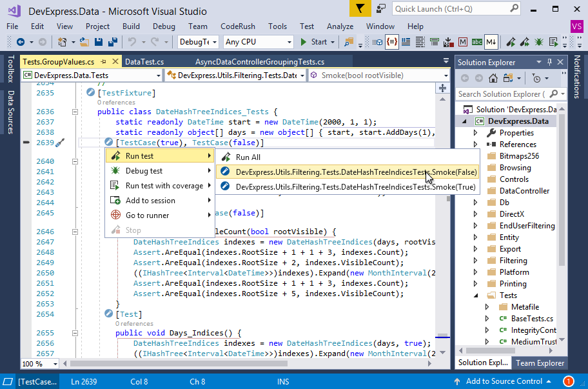Click Sync with Active Document in Solution Explorer
588x389 pixels.
pyautogui.click(x=508, y=78)
